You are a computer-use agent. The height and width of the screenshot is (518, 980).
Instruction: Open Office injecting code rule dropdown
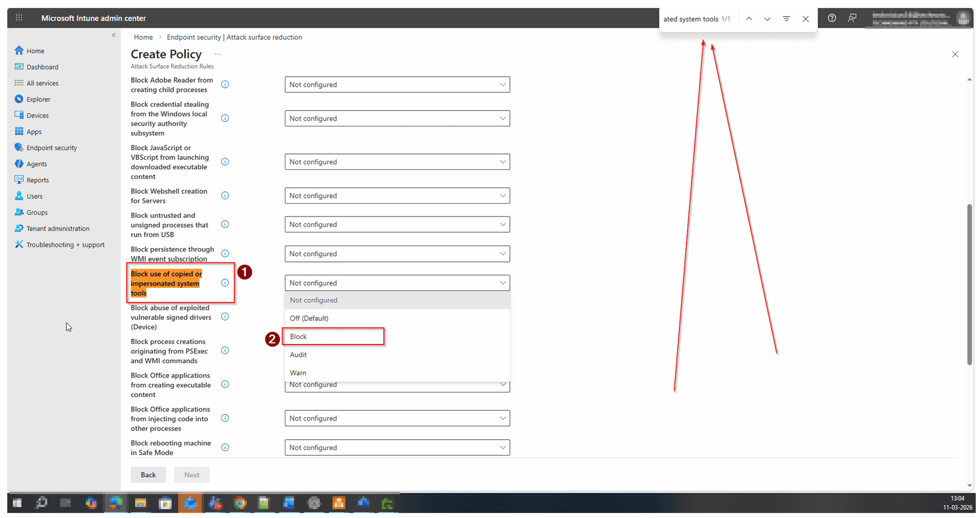pos(397,418)
